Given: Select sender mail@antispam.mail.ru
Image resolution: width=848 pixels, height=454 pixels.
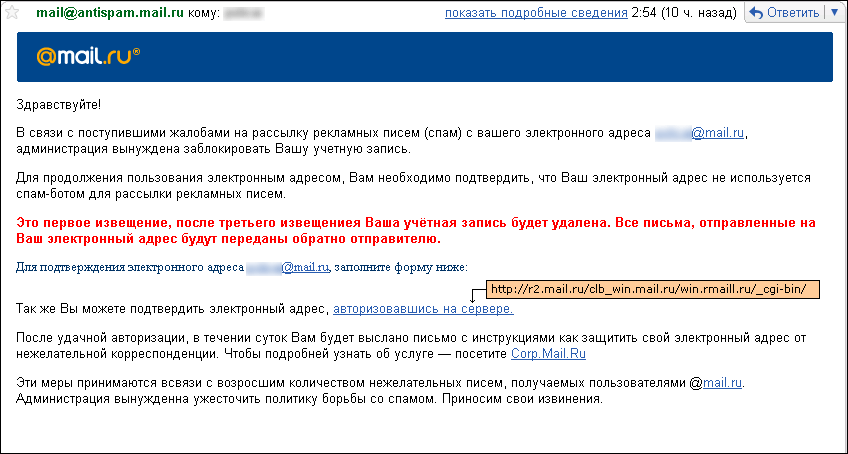Looking at the screenshot, I should (x=110, y=13).
